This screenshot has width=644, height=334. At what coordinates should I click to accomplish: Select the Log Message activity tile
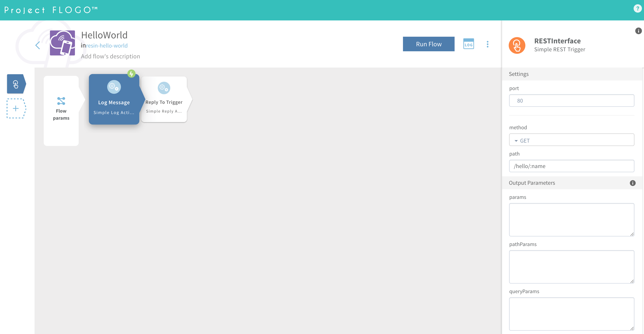tap(114, 99)
